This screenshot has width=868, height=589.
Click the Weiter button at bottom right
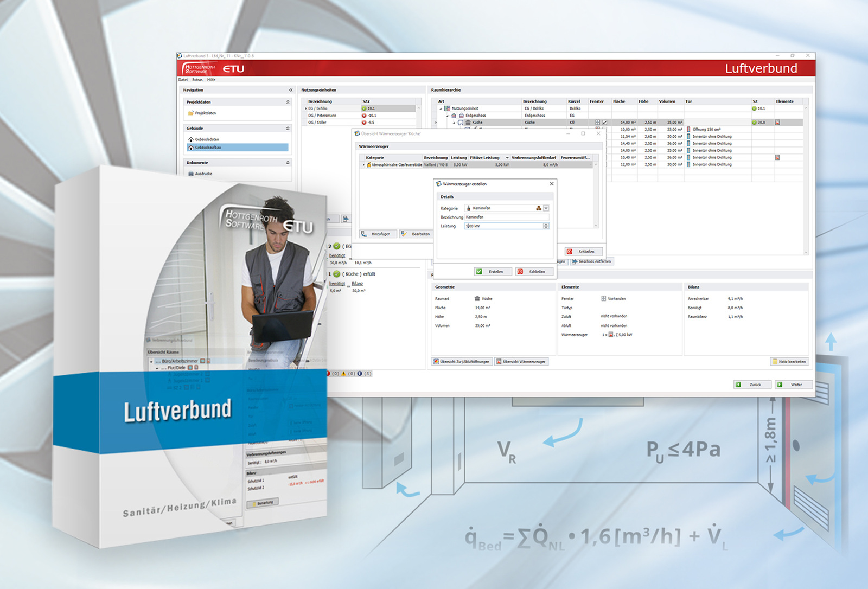click(794, 385)
